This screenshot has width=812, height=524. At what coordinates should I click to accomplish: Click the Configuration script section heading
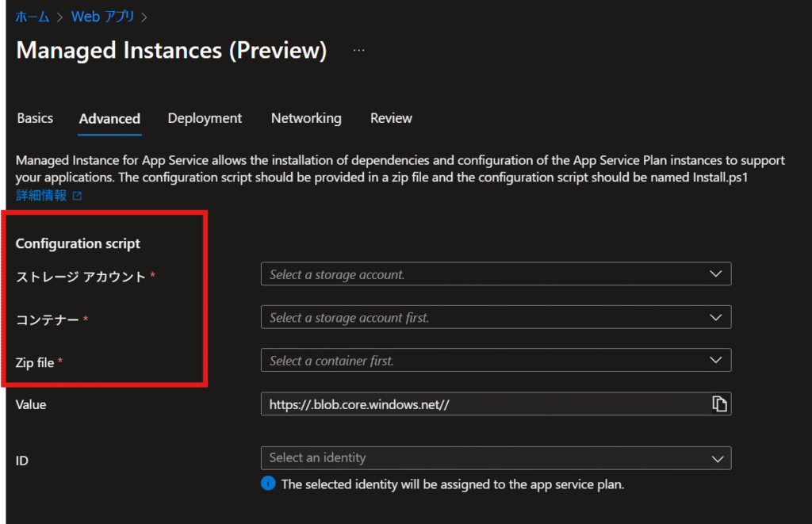point(78,243)
